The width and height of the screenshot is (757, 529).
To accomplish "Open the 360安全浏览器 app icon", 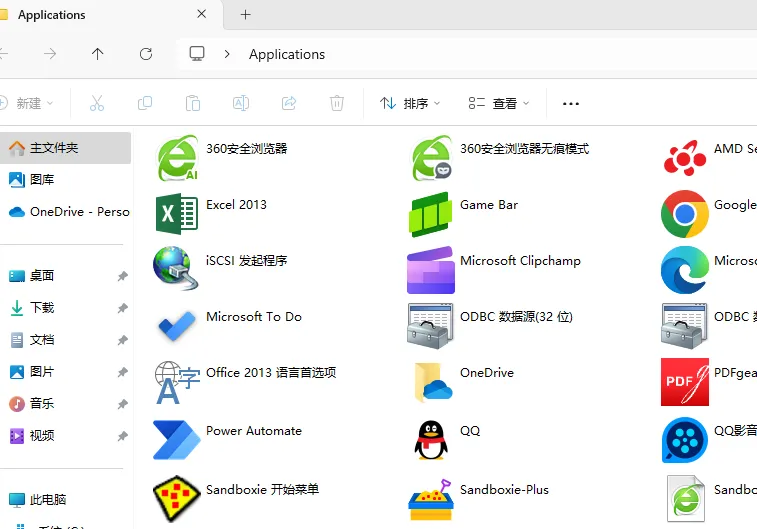I will point(177,158).
